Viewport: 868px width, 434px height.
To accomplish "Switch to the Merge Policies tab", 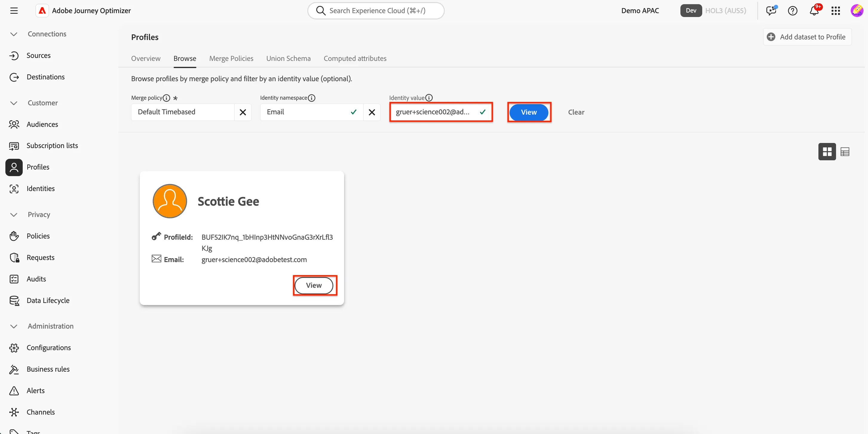I will (231, 58).
